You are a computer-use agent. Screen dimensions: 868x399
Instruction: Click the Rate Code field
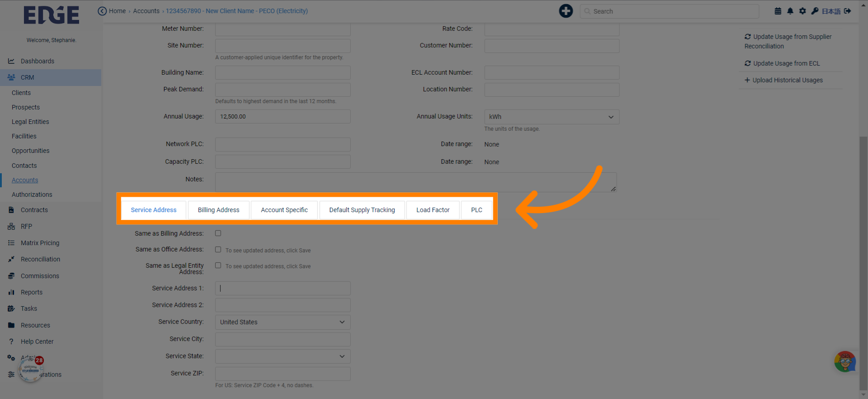click(552, 29)
